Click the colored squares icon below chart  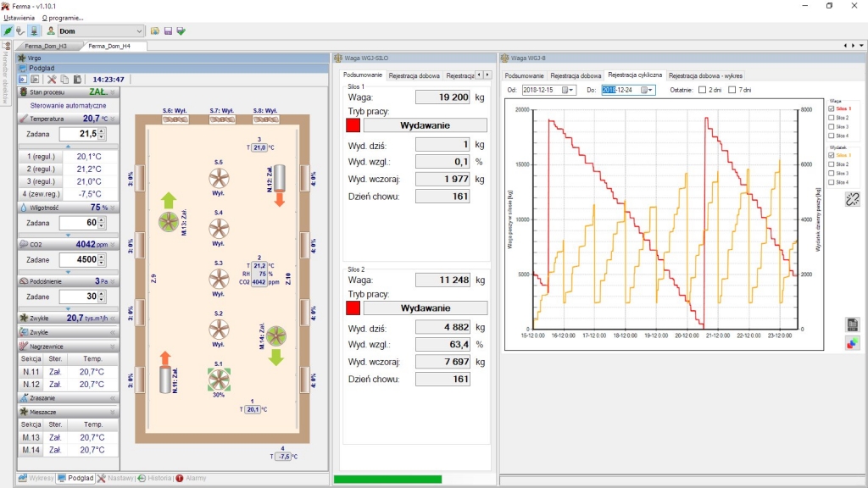(x=852, y=342)
